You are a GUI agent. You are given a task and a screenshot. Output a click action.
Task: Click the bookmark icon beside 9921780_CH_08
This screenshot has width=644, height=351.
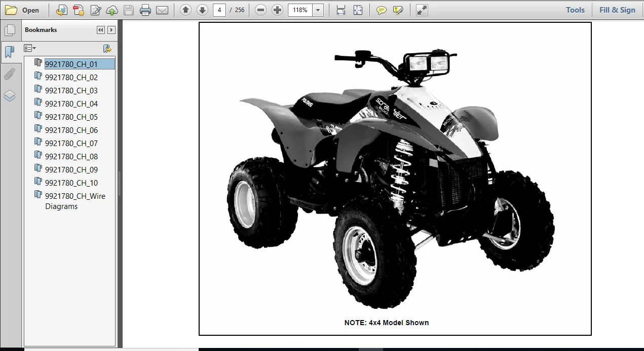tap(38, 155)
